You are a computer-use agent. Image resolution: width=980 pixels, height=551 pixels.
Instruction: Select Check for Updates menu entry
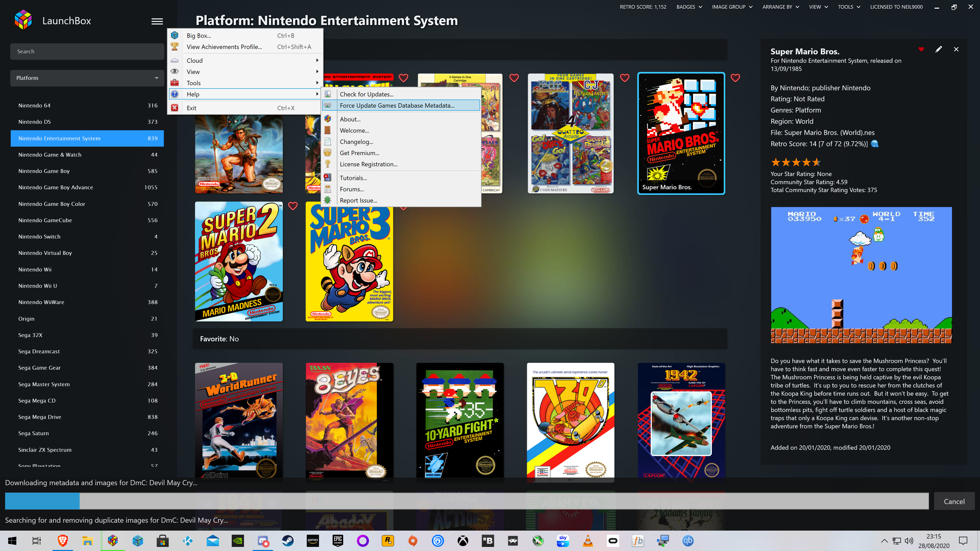(401, 94)
